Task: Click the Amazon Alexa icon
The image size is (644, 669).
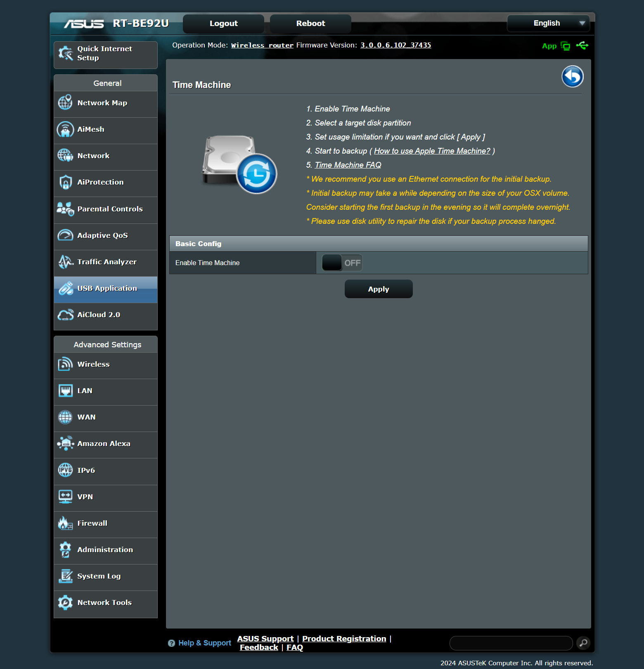Action: 65,444
